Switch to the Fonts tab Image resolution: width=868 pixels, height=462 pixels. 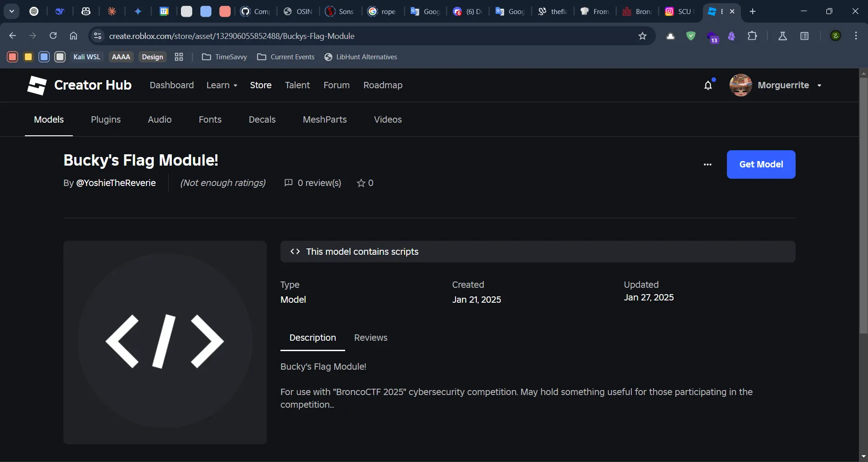pos(210,119)
